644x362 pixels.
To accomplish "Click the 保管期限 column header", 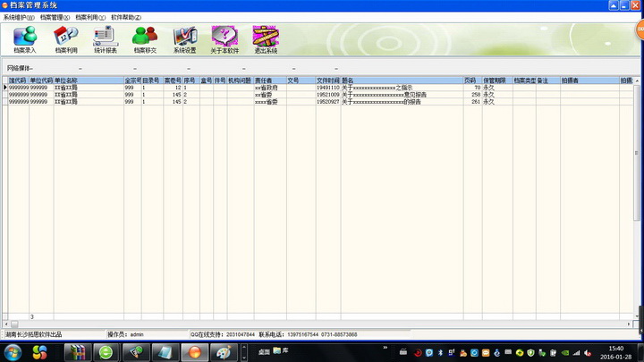I will coord(497,80).
